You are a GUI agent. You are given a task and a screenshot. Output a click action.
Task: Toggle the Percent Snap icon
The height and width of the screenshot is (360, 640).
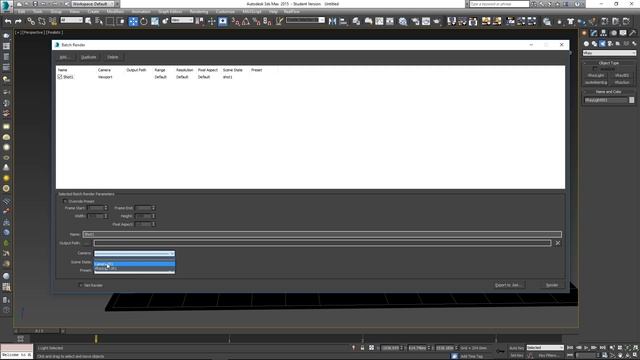[x=256, y=21]
